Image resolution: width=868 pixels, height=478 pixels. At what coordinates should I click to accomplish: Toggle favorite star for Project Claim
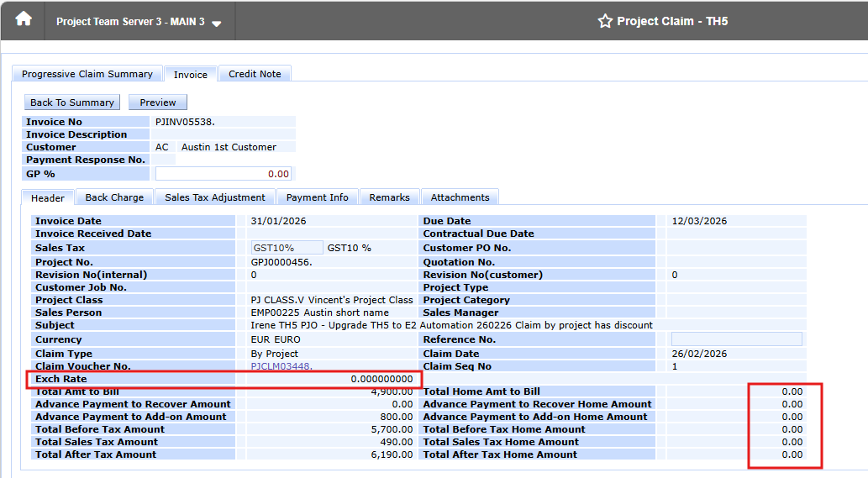tap(605, 21)
